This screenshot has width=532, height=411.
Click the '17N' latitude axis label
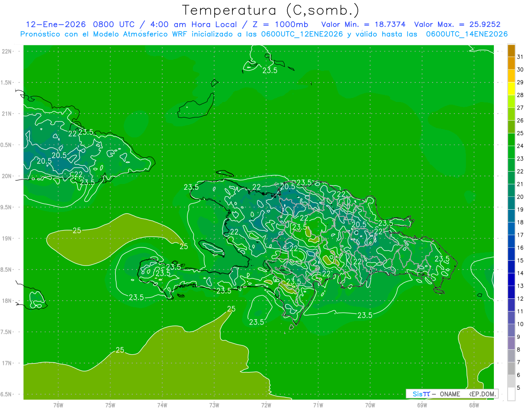[x=8, y=363]
